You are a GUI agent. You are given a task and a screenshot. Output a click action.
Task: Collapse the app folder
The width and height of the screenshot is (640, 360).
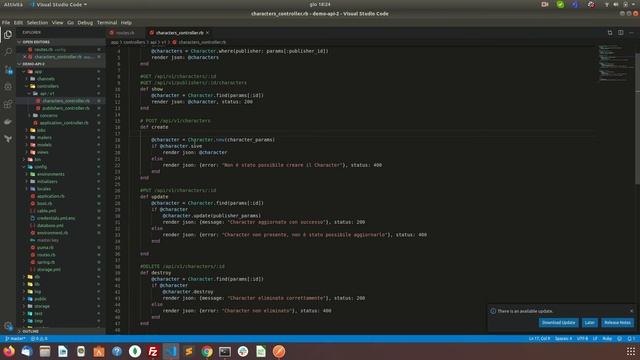(38, 71)
